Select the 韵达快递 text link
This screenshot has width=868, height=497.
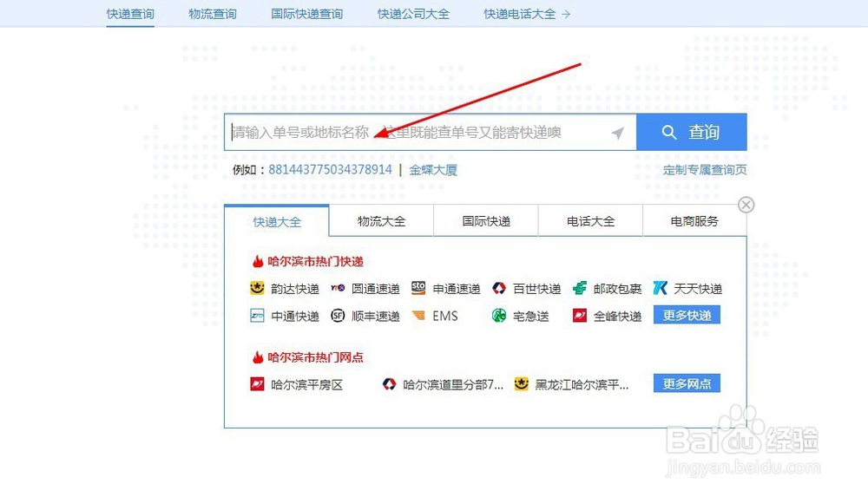coord(295,288)
